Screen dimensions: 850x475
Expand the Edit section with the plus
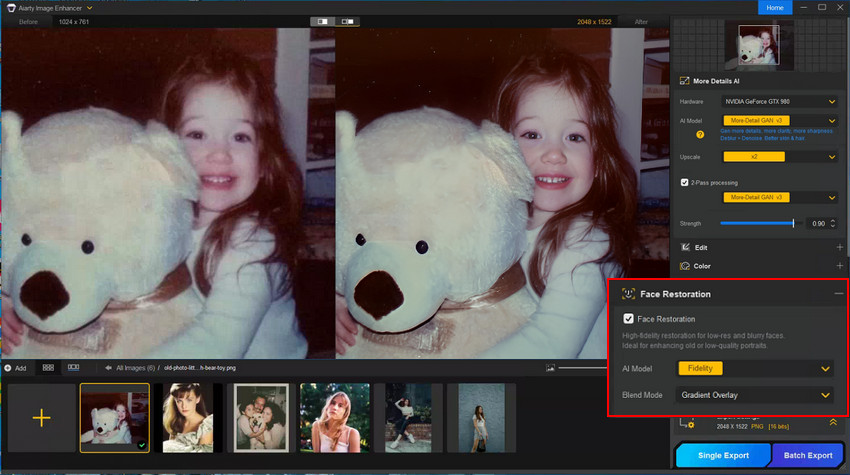(839, 247)
